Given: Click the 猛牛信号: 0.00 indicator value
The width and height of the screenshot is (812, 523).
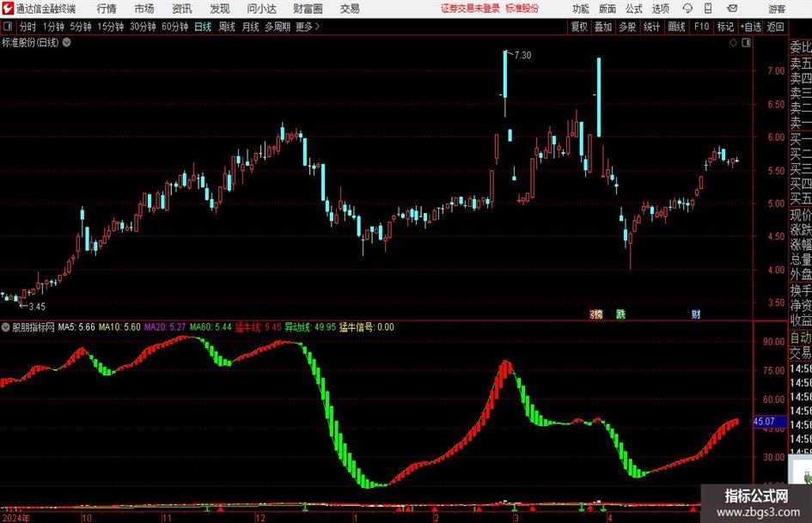Looking at the screenshot, I should [367, 327].
